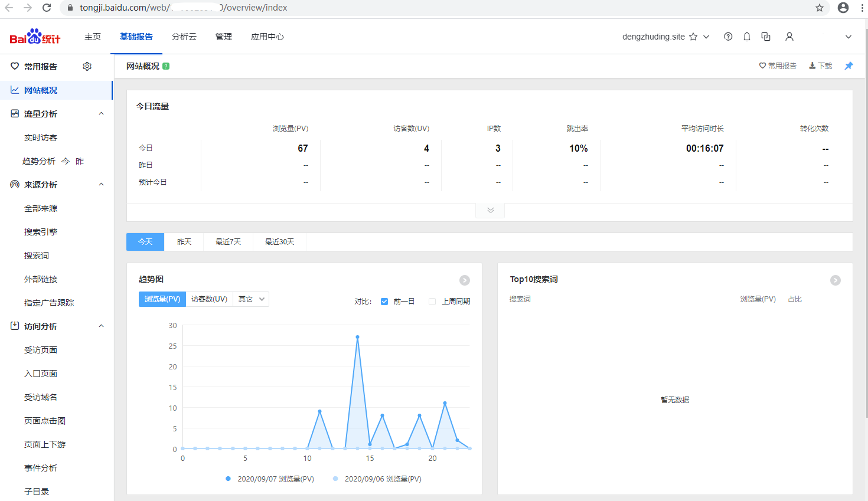Reload the page with refresh icon
Screen dimensions: 868x501
click(x=47, y=8)
